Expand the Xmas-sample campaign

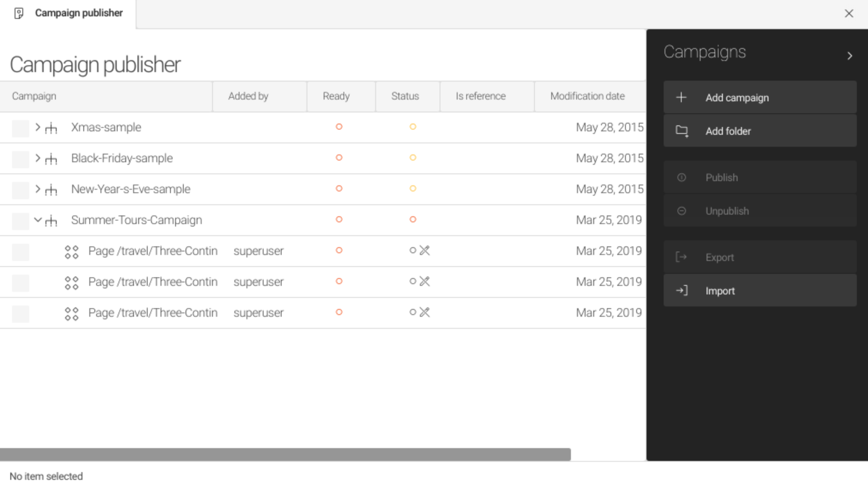point(38,127)
